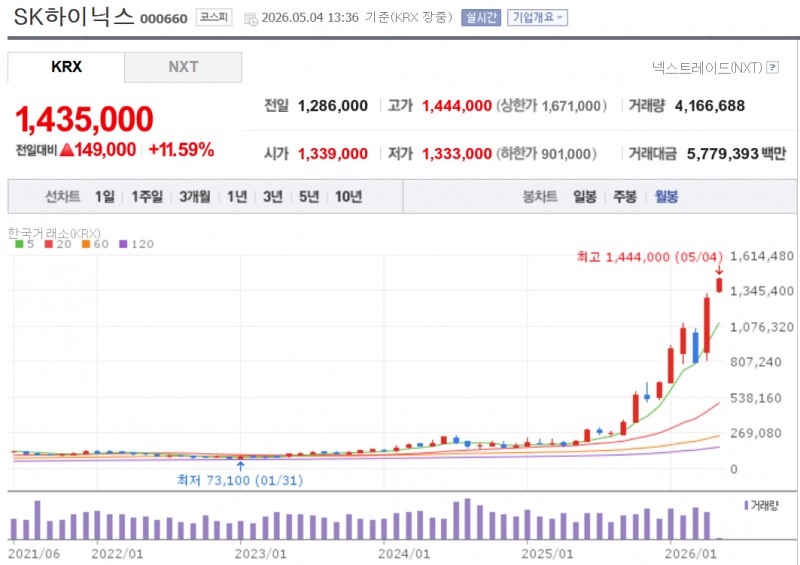Click the large blue candlestick near 2026/01
The width and height of the screenshot is (800, 565).
695,348
